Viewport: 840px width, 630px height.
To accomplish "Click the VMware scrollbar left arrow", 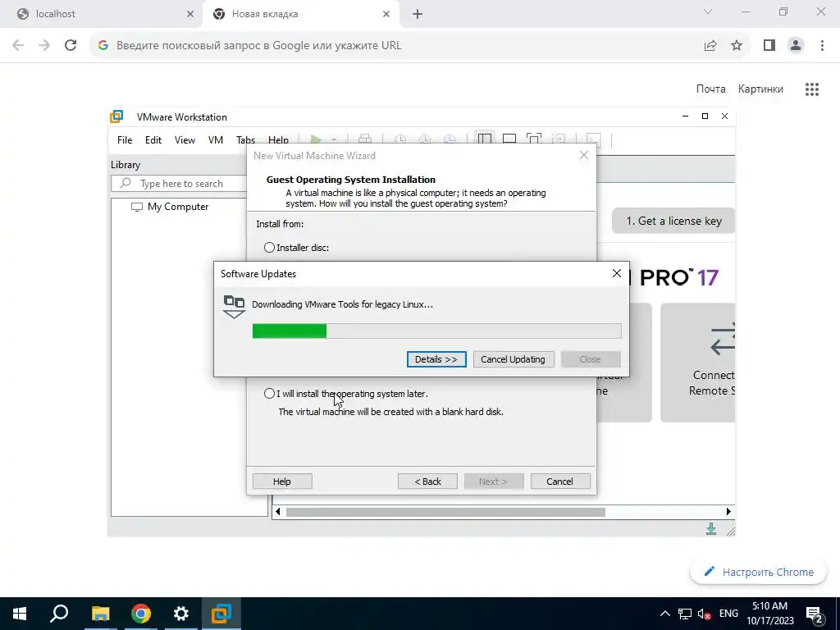I will pyautogui.click(x=277, y=512).
